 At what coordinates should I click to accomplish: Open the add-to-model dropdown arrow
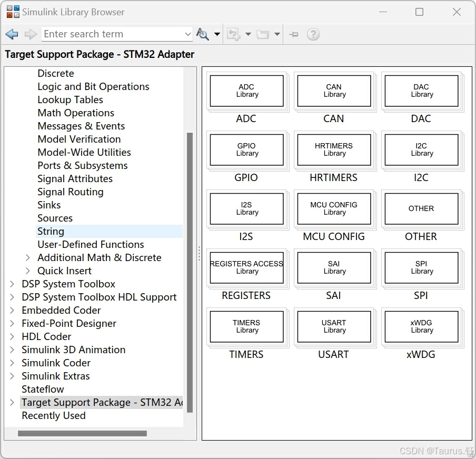click(248, 34)
